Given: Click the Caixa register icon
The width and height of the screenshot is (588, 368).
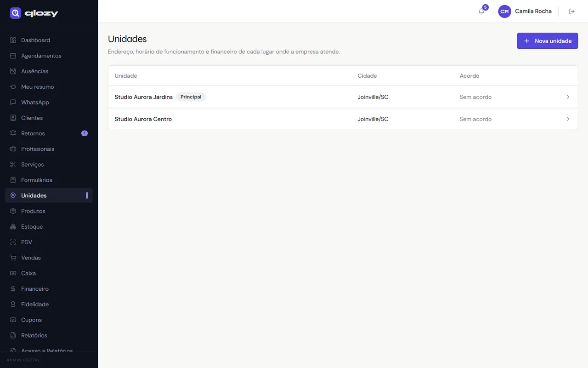Looking at the screenshot, I should point(13,273).
